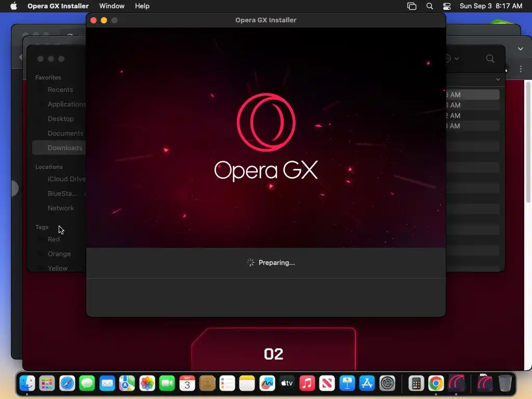The width and height of the screenshot is (532, 399).
Task: Click Opera GX Installer dock icon
Action: pos(456,384)
